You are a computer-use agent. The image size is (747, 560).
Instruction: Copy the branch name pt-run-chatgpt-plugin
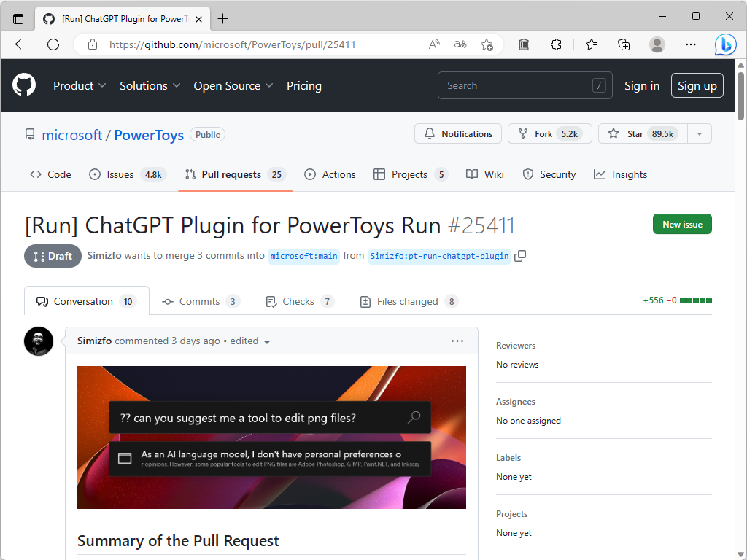(519, 256)
